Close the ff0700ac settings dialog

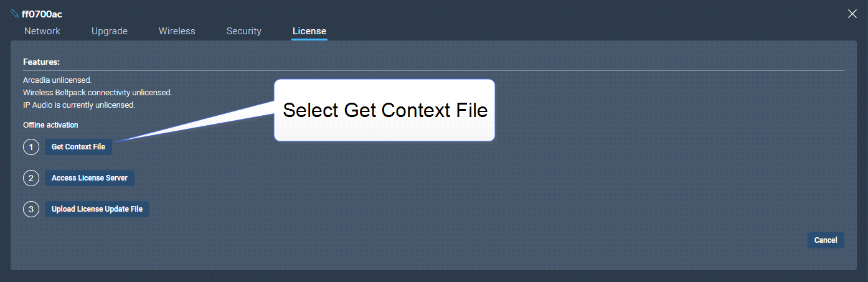[852, 14]
